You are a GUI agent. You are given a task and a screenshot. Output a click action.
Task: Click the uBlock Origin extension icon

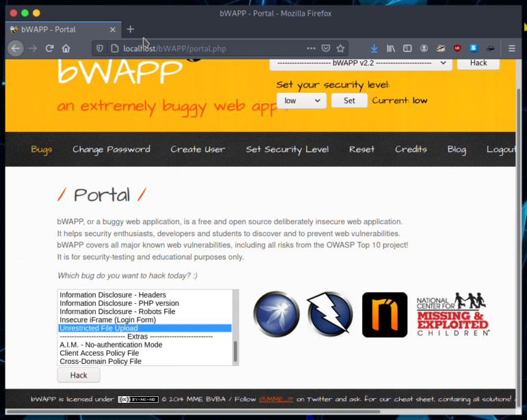tap(457, 49)
